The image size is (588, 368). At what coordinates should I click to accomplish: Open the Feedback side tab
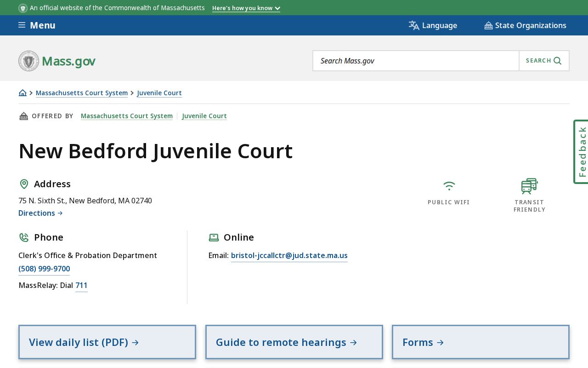581,152
